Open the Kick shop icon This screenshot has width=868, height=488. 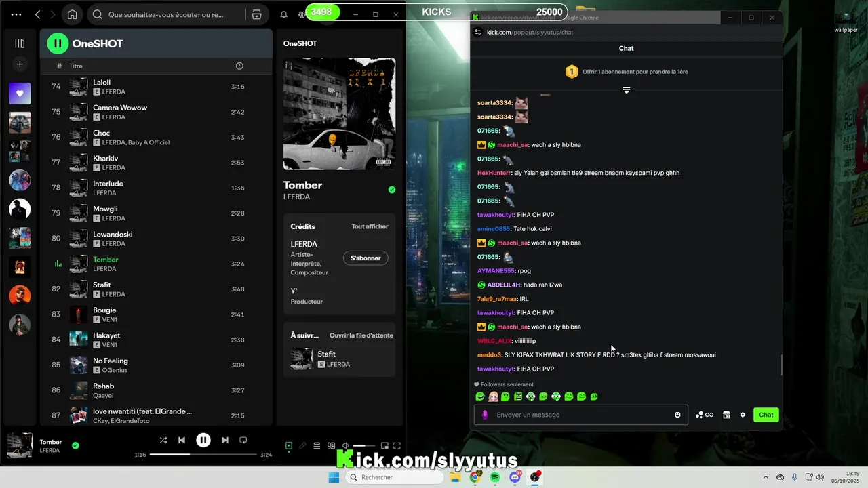(x=726, y=415)
